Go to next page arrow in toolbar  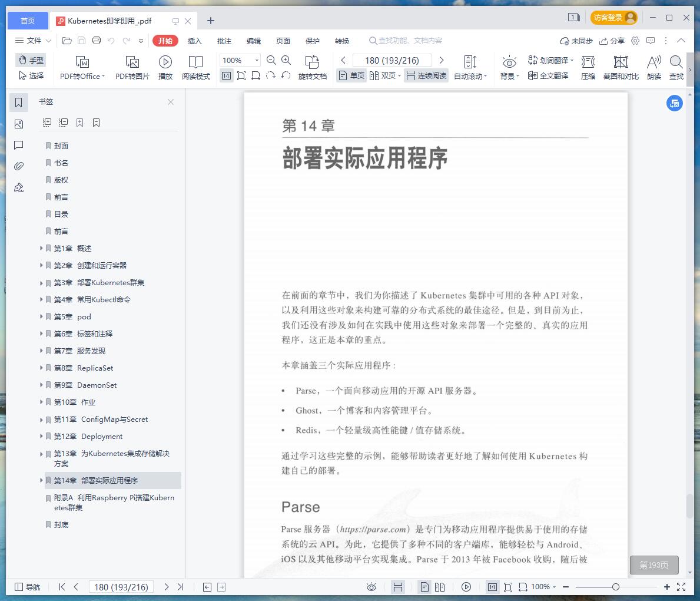point(442,60)
